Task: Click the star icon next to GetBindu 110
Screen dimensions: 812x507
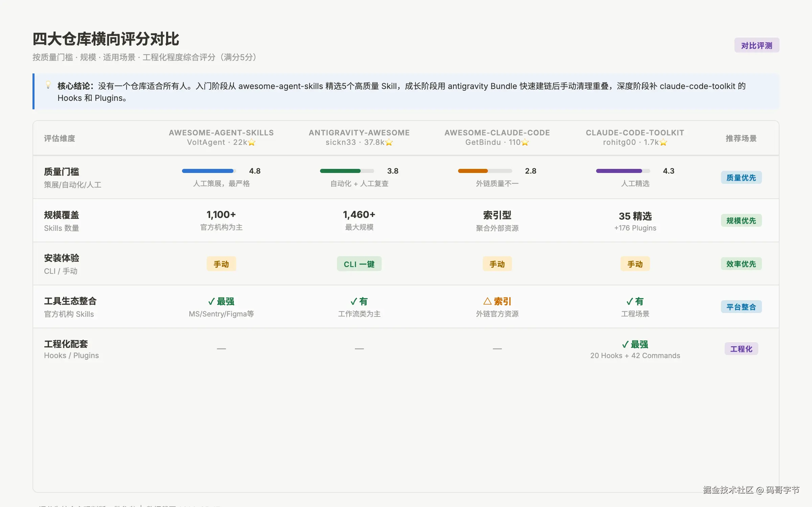Action: (x=525, y=142)
